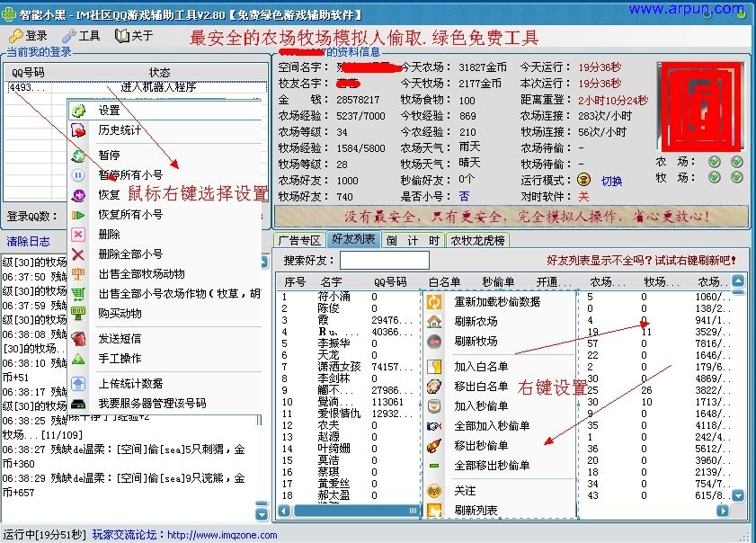The width and height of the screenshot is (756, 543).
Task: Click the 上传统计数据 upload icon
Action: click(x=78, y=384)
